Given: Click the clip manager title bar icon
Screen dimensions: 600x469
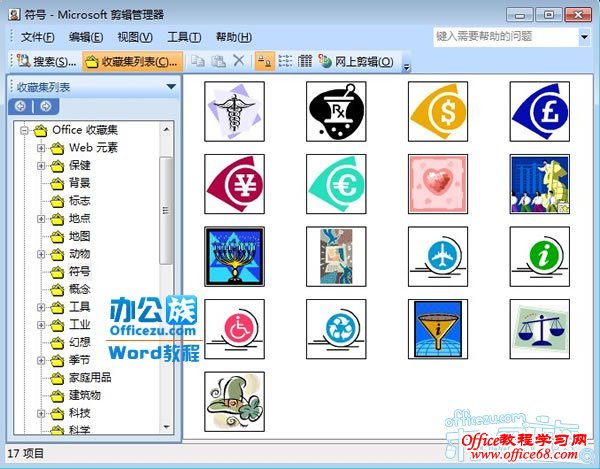Looking at the screenshot, I should (x=15, y=15).
